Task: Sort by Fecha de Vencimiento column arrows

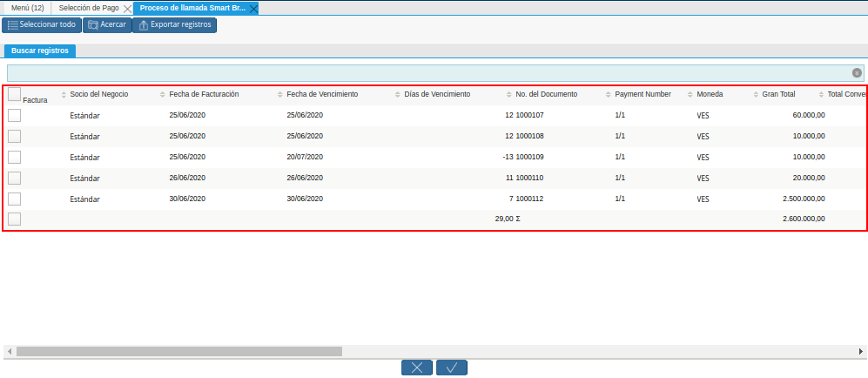Action: pos(280,95)
